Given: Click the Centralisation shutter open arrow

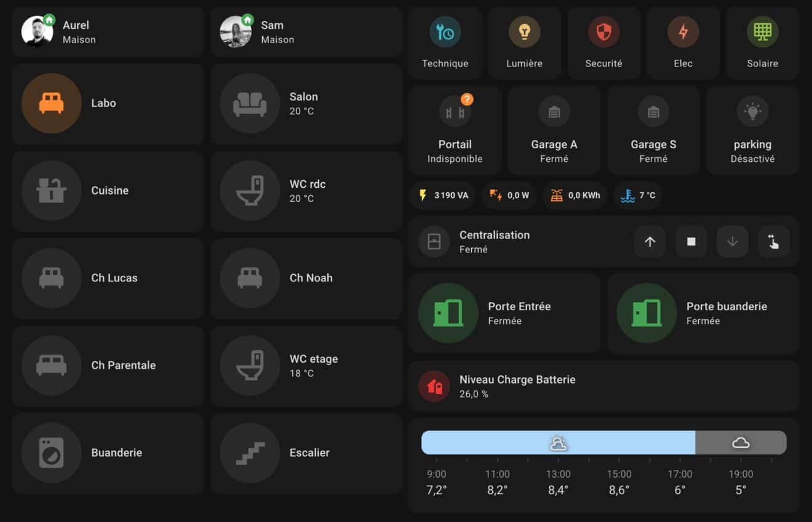Looking at the screenshot, I should click(x=650, y=242).
